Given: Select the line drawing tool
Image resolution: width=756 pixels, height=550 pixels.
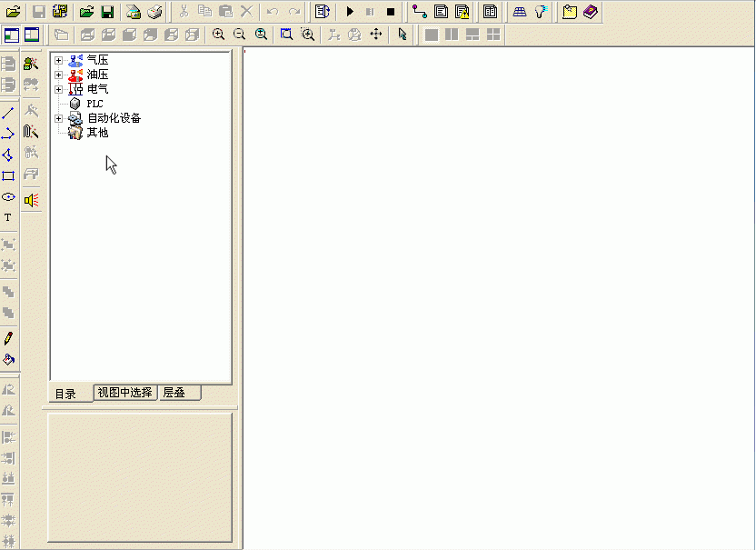Looking at the screenshot, I should point(8,113).
